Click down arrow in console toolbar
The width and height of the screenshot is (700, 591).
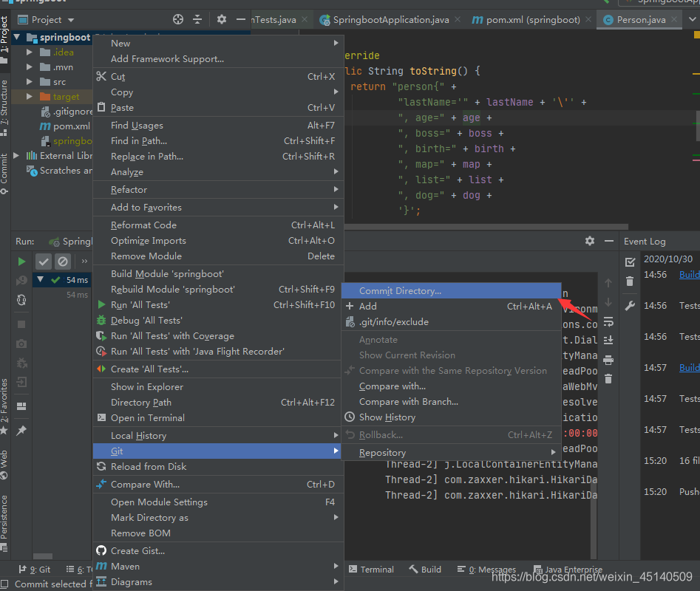pos(608,302)
